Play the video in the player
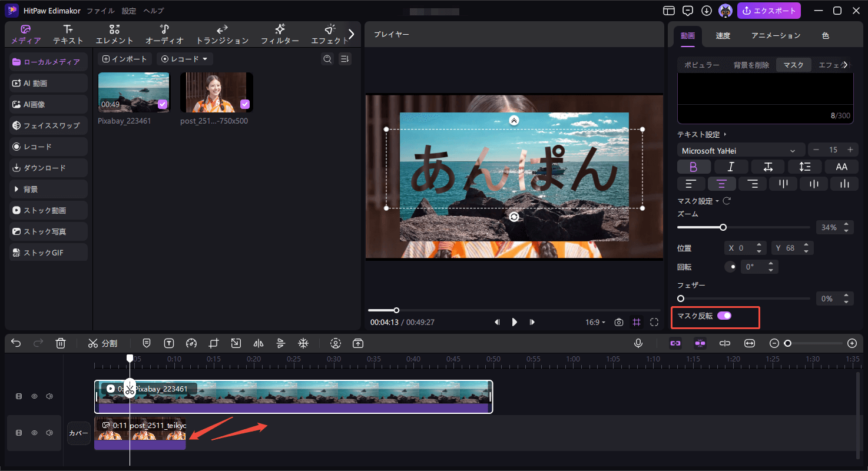The height and width of the screenshot is (471, 868). 514,322
